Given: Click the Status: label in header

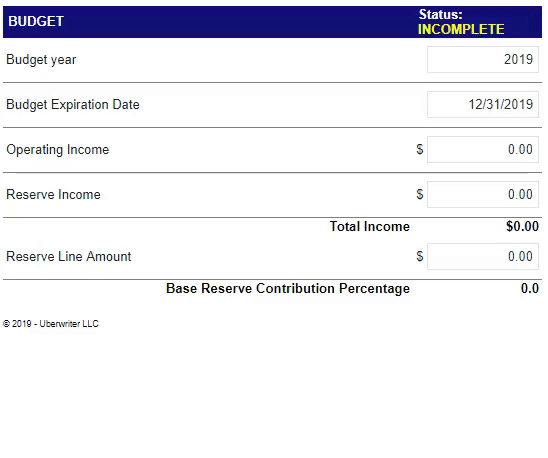Looking at the screenshot, I should (440, 14).
